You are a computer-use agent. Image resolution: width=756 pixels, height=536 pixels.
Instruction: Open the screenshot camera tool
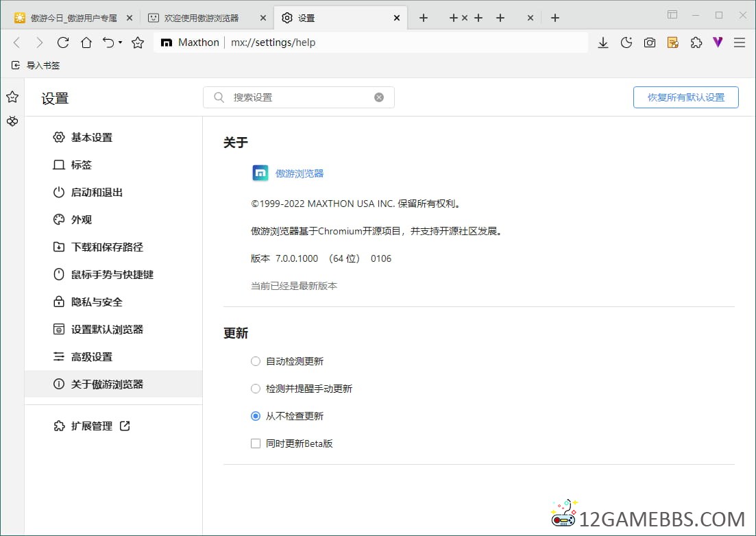click(x=650, y=42)
